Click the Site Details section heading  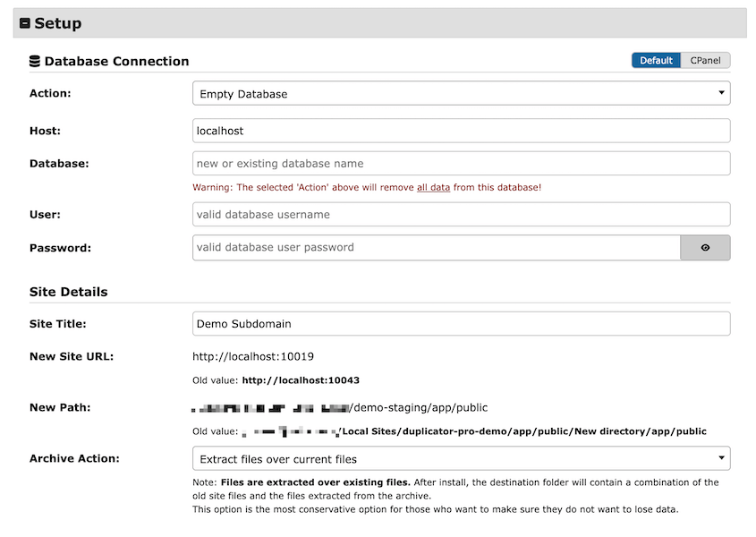click(x=68, y=292)
